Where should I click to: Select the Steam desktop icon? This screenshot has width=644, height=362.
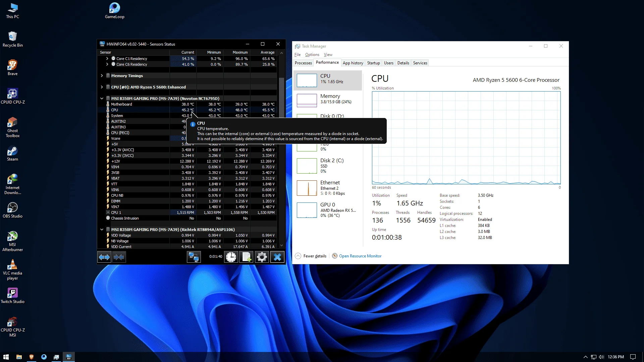[x=12, y=154]
